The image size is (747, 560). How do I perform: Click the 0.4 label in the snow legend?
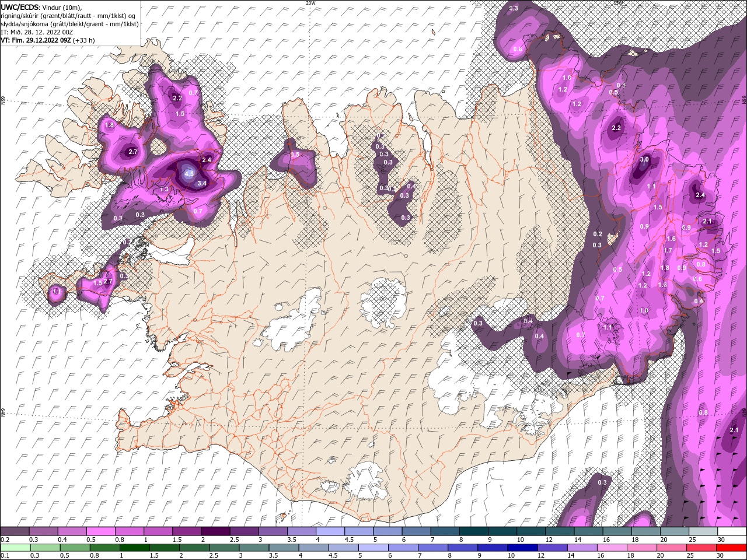pyautogui.click(x=62, y=540)
